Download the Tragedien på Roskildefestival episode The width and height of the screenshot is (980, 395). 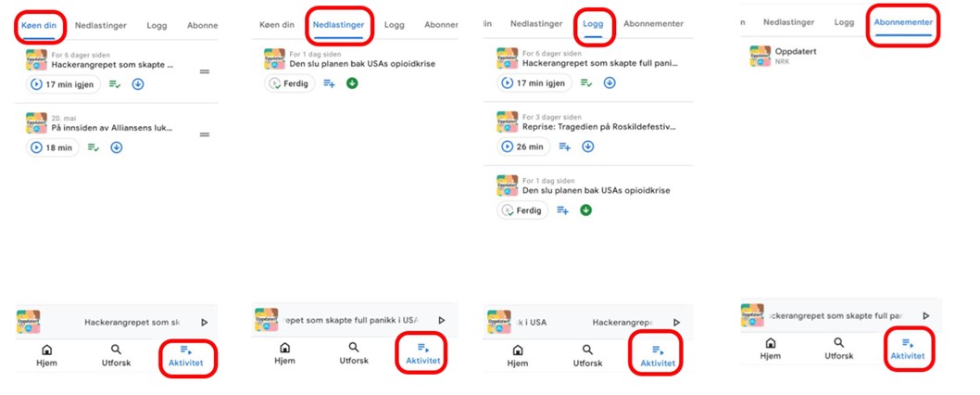coord(587,147)
